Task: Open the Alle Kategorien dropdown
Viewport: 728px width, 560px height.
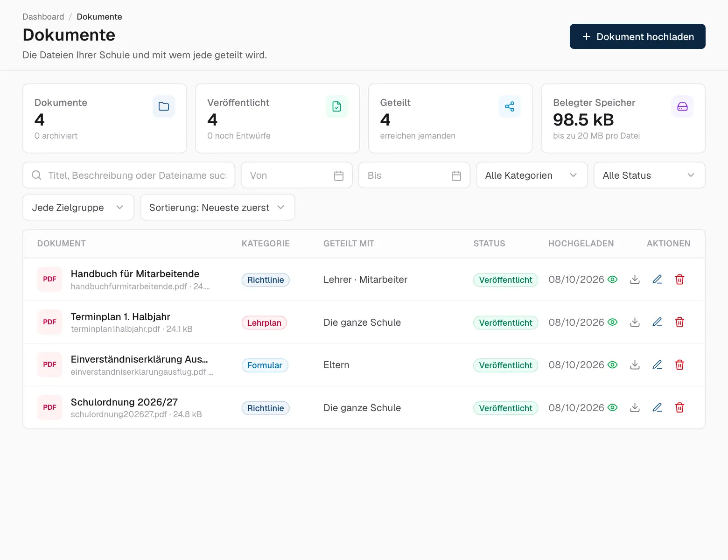Action: point(532,175)
